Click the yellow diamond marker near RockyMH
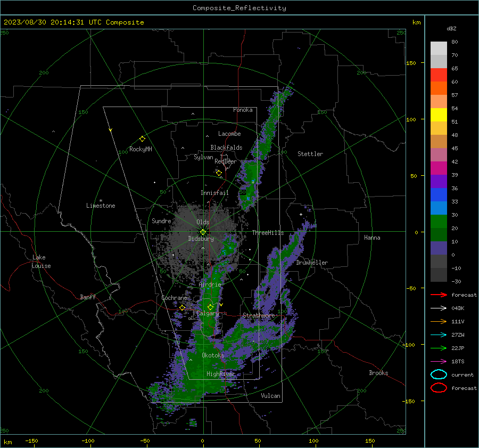This screenshot has width=479, height=448. click(142, 139)
